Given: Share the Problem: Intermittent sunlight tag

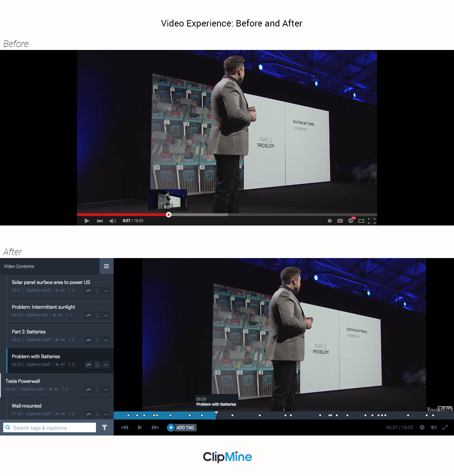Looking at the screenshot, I should [x=89, y=316].
